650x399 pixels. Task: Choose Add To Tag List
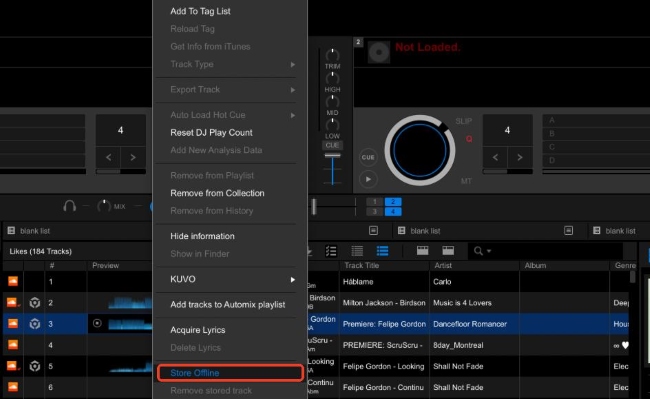200,11
